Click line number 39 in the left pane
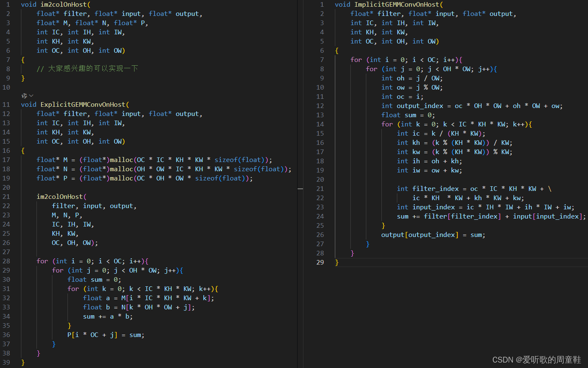This screenshot has height=368, width=588. coord(6,363)
